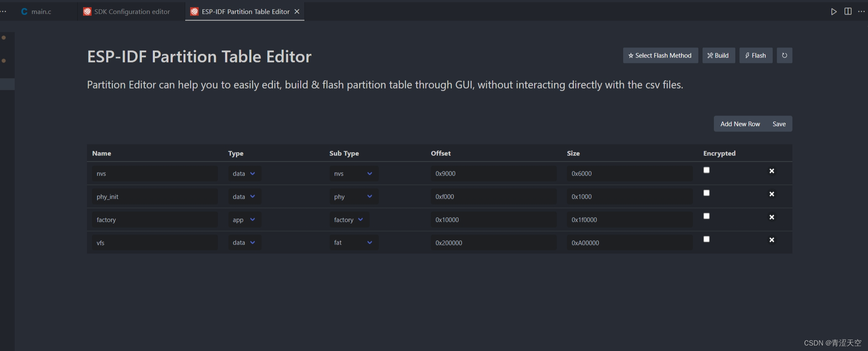
Task: Change the Sub Type dropdown showing fat
Action: [x=354, y=243]
